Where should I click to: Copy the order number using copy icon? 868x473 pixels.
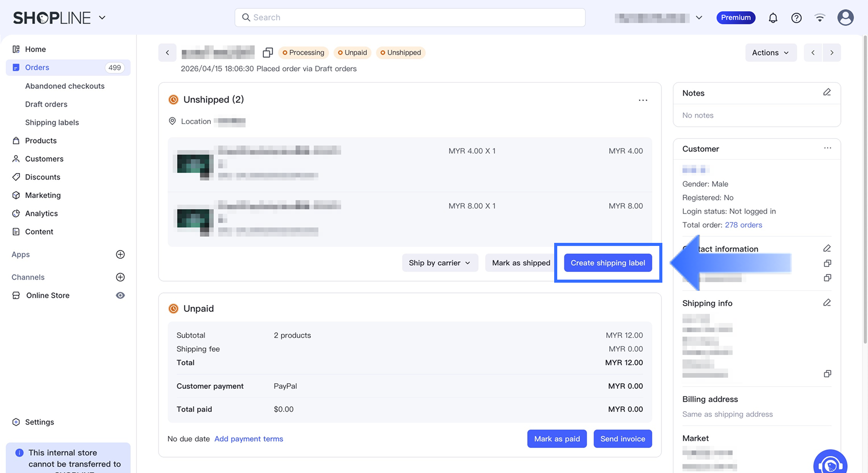point(267,53)
